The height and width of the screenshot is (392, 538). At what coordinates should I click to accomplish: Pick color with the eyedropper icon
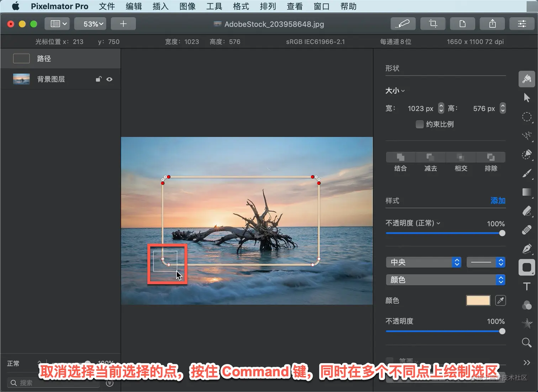tap(500, 301)
